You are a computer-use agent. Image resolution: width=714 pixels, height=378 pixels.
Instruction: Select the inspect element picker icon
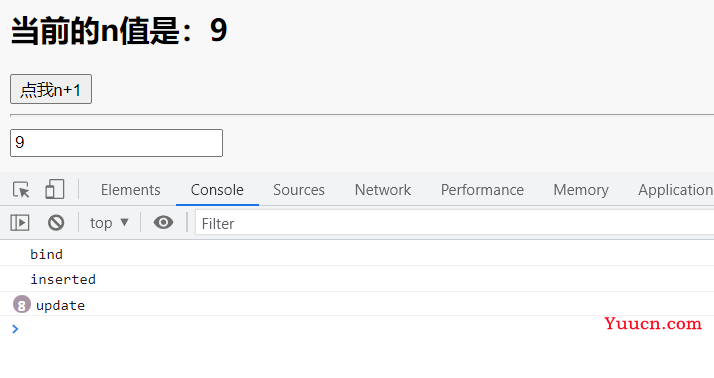(21, 189)
